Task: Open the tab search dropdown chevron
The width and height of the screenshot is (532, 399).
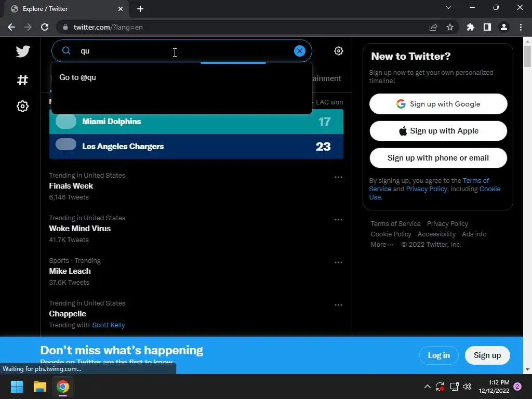Action: (448, 7)
